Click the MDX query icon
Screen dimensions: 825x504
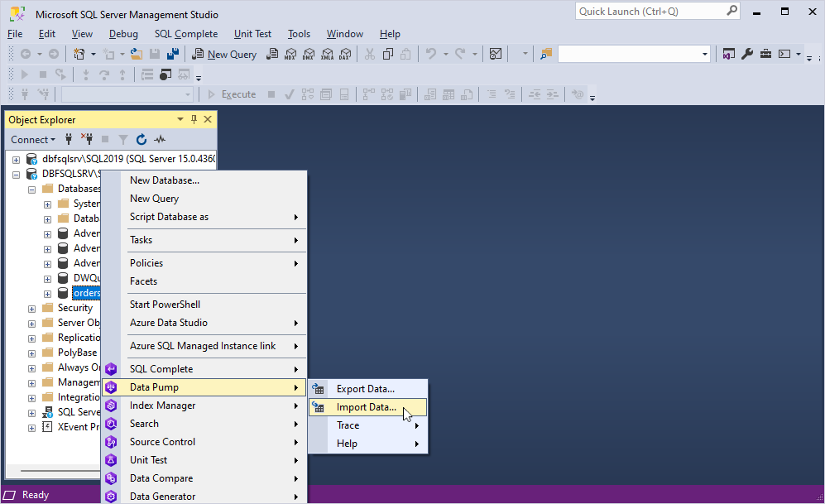[x=290, y=54]
